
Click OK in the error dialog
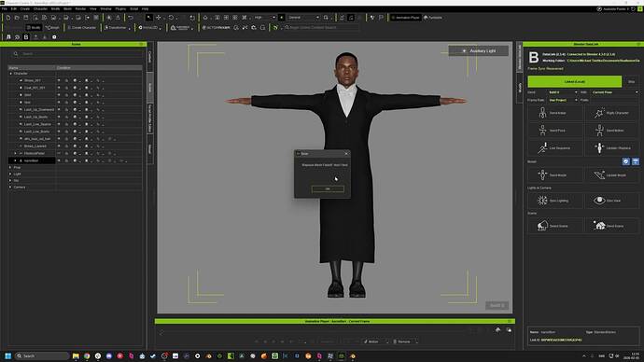pyautogui.click(x=328, y=188)
